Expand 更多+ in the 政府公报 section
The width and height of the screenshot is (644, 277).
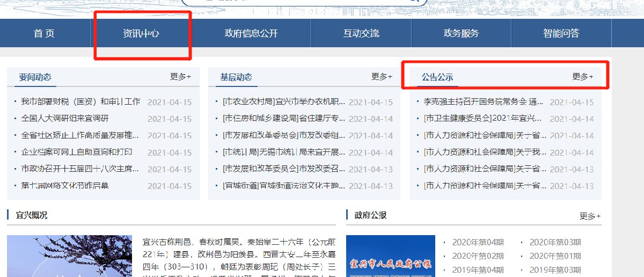click(590, 216)
